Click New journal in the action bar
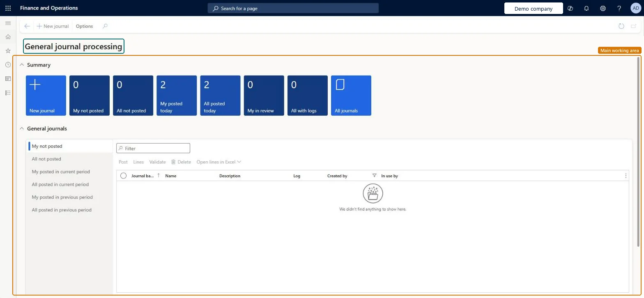This screenshot has height=298, width=644. click(53, 26)
